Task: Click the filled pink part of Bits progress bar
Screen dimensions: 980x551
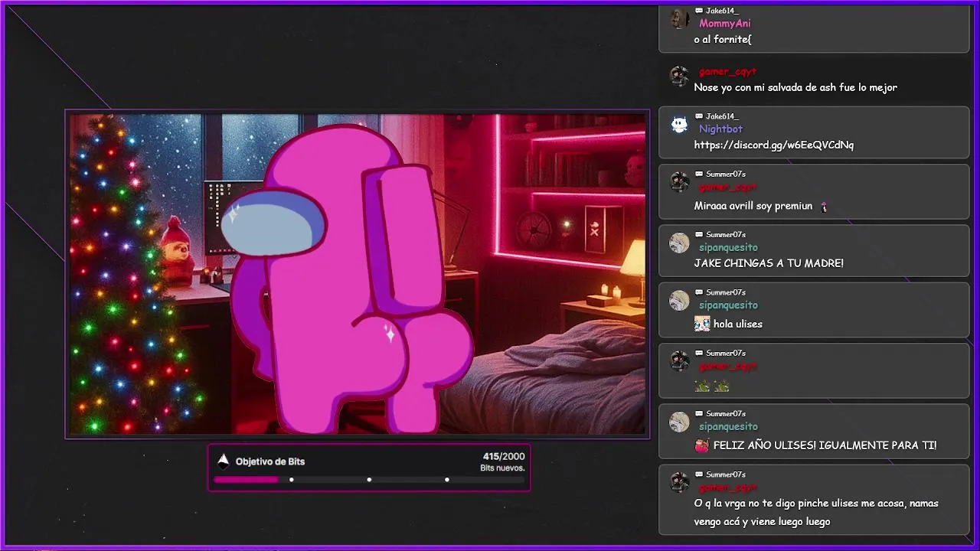Action: coord(246,480)
